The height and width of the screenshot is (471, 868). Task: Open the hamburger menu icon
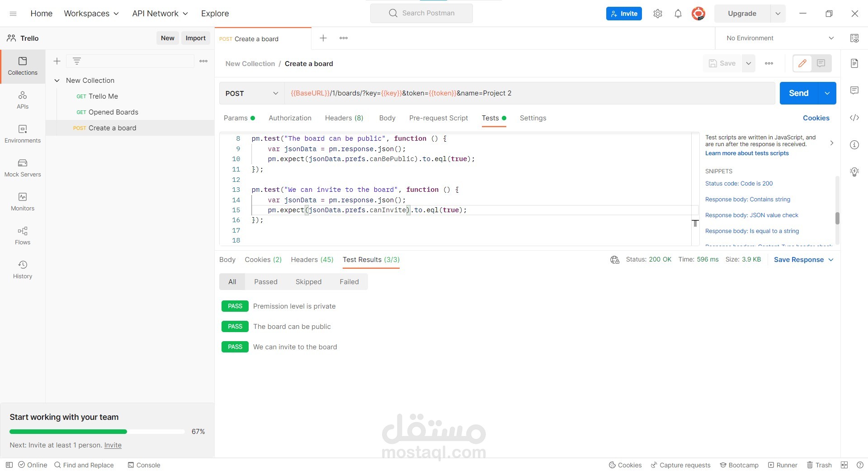(13, 14)
